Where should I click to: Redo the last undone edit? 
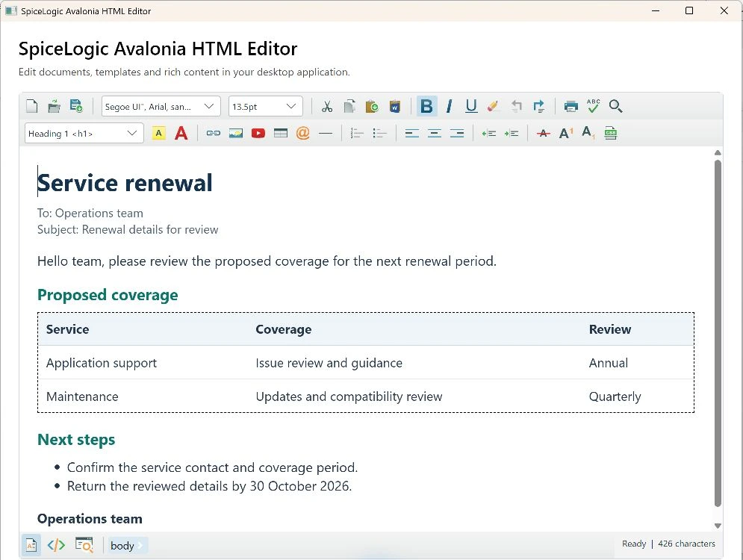click(539, 106)
